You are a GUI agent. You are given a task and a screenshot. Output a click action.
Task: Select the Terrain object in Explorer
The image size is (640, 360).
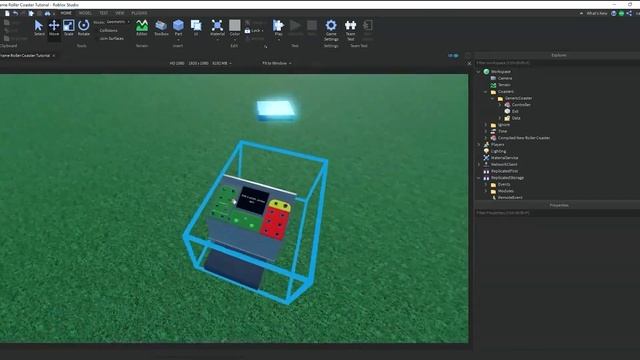(500, 85)
